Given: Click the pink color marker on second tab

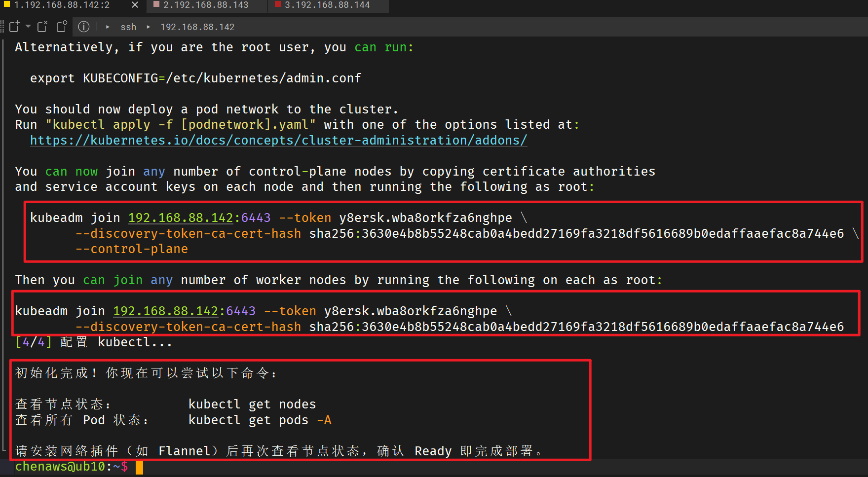Looking at the screenshot, I should coord(156,4).
